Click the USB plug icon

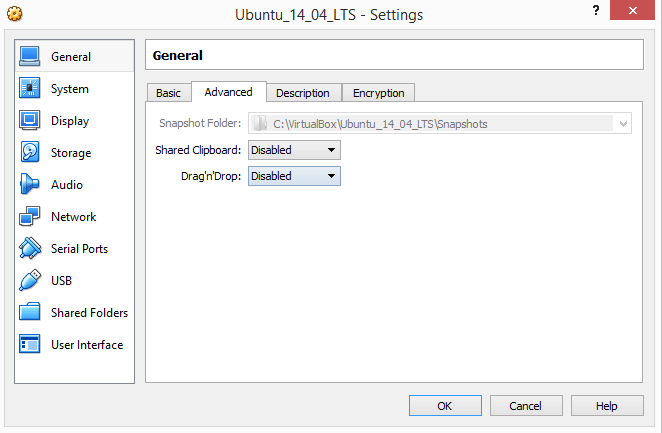[30, 280]
